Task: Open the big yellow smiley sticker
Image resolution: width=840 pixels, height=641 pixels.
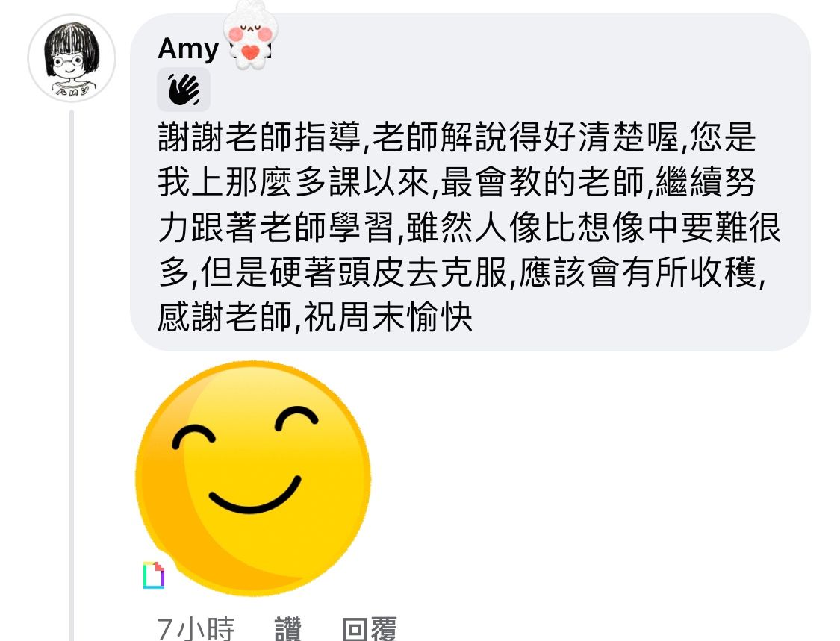Action: 253,477
